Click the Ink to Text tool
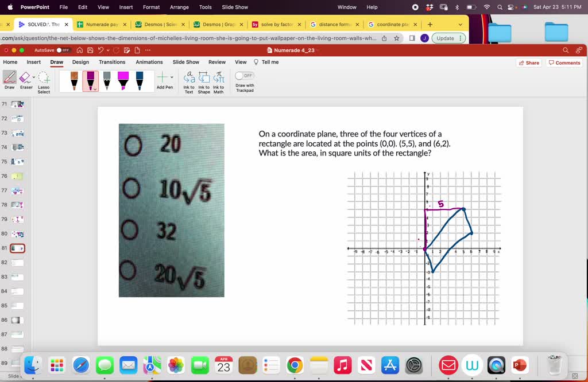 coord(189,80)
